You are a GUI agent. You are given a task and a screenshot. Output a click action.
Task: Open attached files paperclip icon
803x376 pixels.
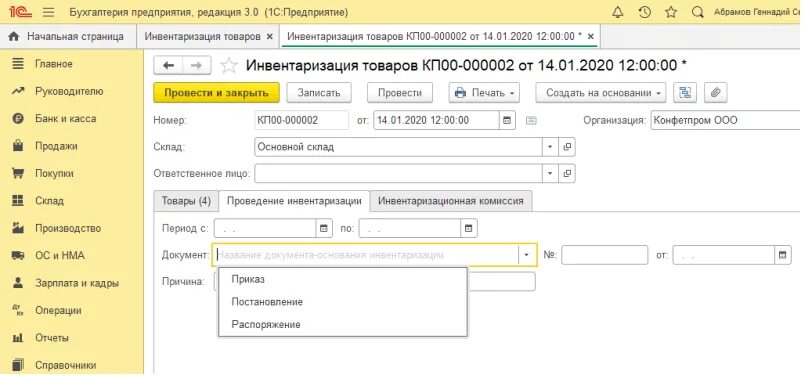(x=715, y=93)
